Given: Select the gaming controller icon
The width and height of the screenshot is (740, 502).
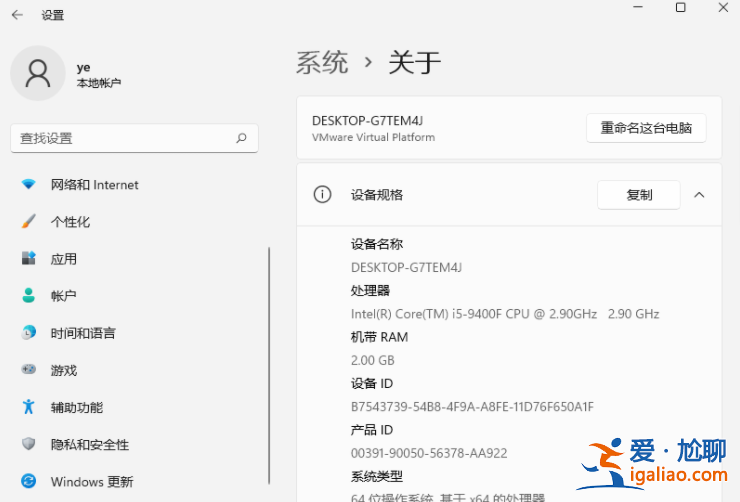Looking at the screenshot, I should [28, 369].
